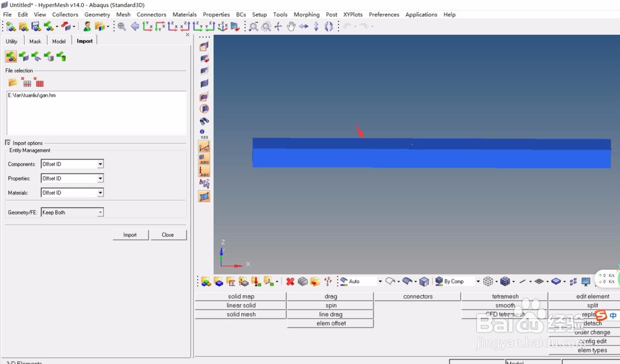620x364 pixels.
Task: Open the Geometry/FE Keep Both dropdown
Action: (x=100, y=213)
